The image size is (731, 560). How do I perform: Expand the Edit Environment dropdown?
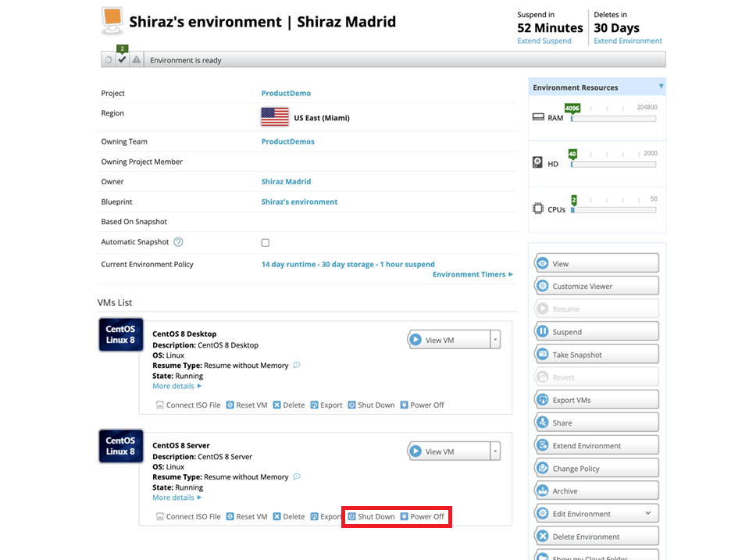pyautogui.click(x=648, y=513)
